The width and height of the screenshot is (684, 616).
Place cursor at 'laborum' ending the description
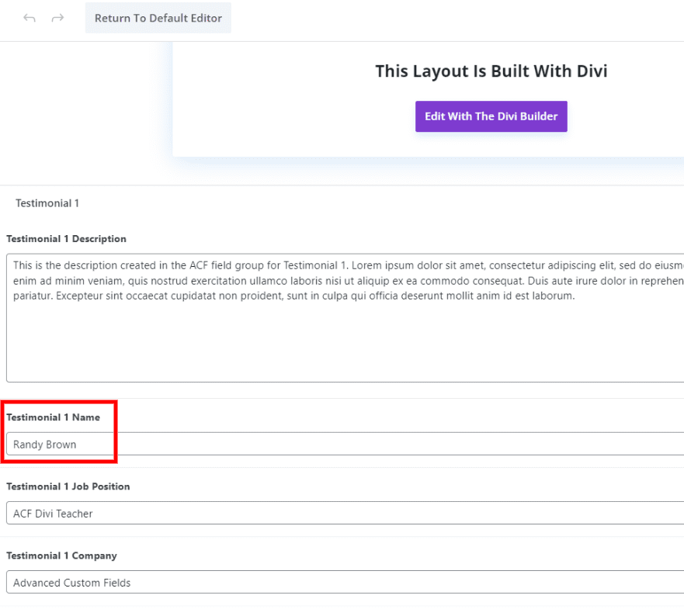click(x=554, y=296)
